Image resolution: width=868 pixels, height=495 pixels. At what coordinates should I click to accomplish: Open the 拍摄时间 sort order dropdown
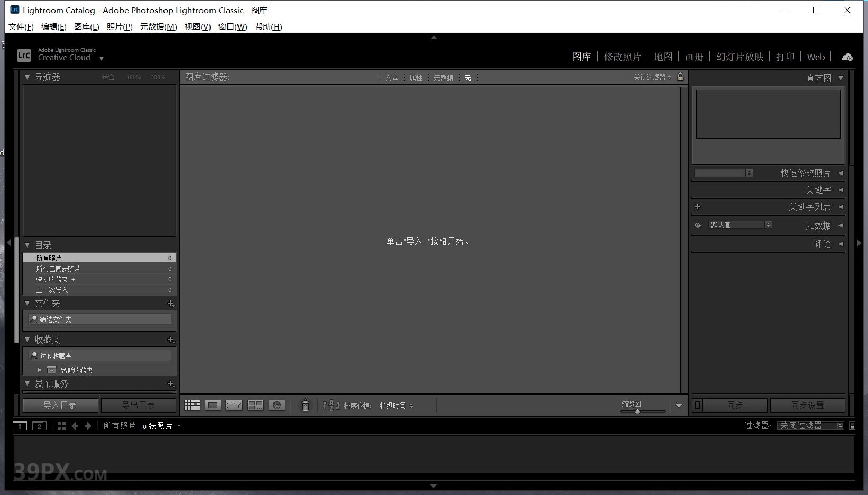coord(397,406)
